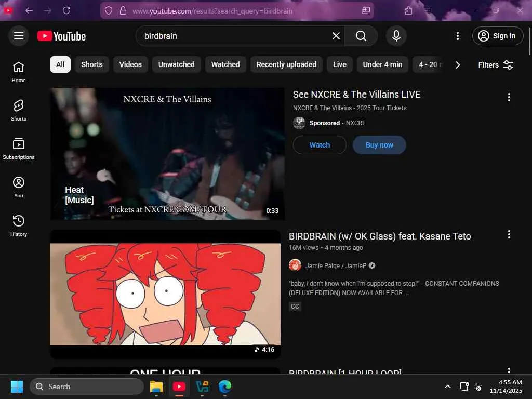This screenshot has width=532, height=399.
Task: Open Jamie Paige / JamieP channel link
Action: pos(336,265)
